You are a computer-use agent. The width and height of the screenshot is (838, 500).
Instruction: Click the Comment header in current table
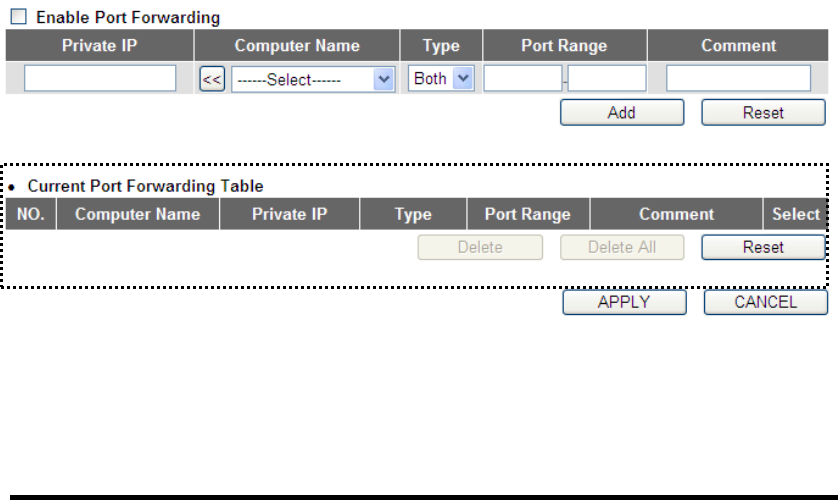pyautogui.click(x=676, y=214)
